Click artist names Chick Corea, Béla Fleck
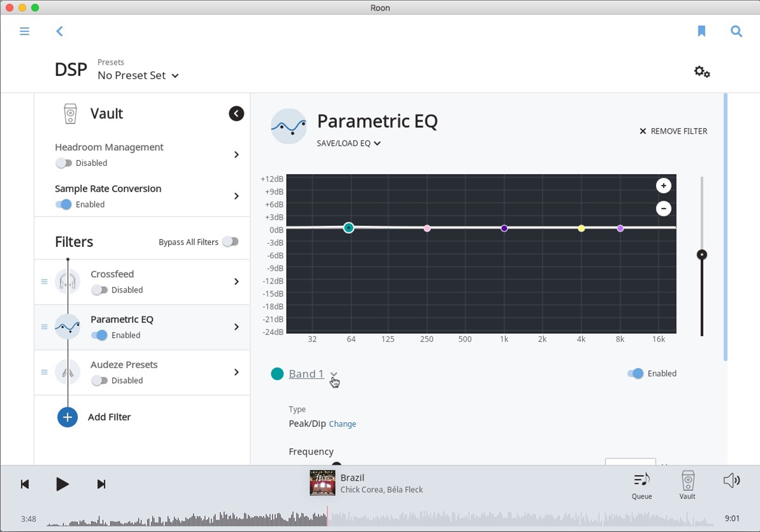Screen dimensions: 760x532 [382, 490]
